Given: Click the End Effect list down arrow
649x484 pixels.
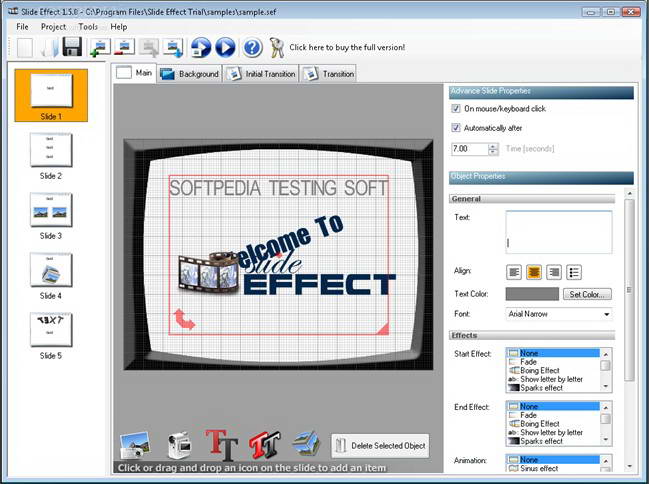Looking at the screenshot, I should coord(606,440).
